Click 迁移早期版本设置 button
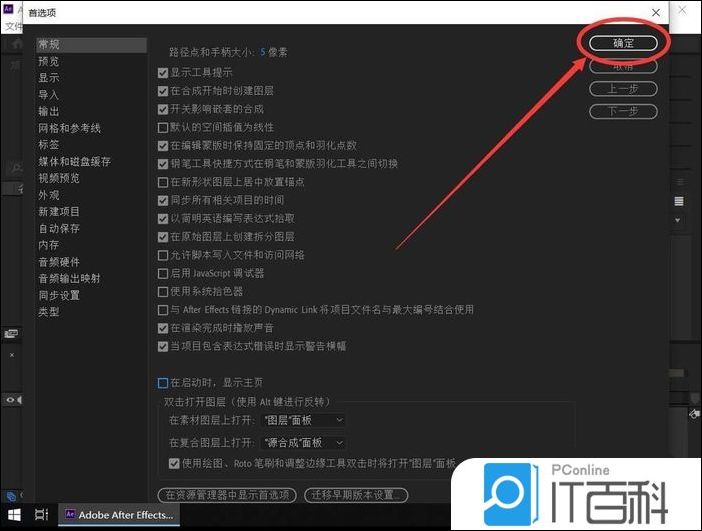Screen dimensions: 702x531 (356, 495)
